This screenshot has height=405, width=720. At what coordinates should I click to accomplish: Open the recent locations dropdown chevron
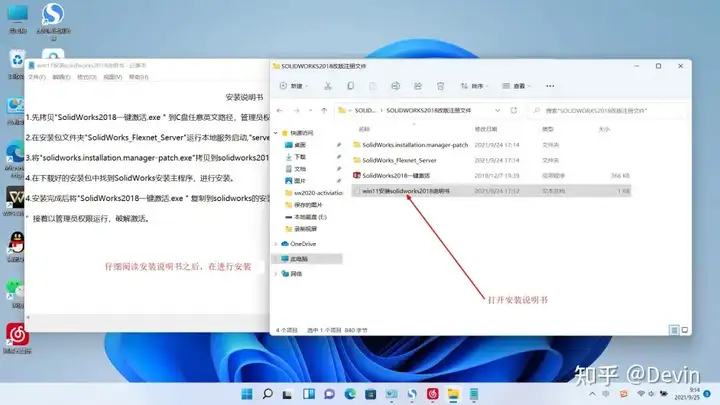point(311,111)
